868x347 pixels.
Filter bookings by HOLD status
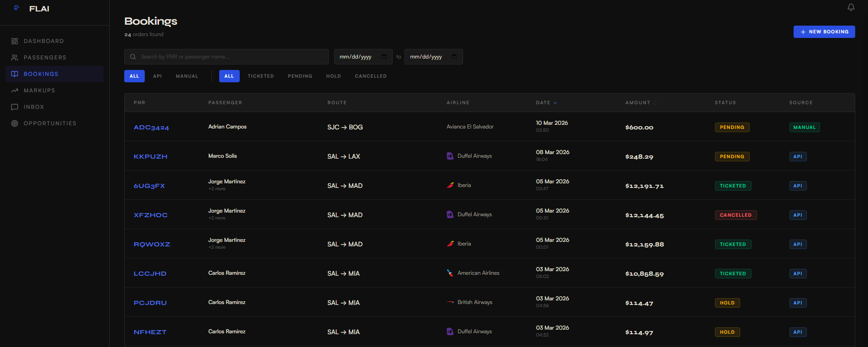point(333,76)
